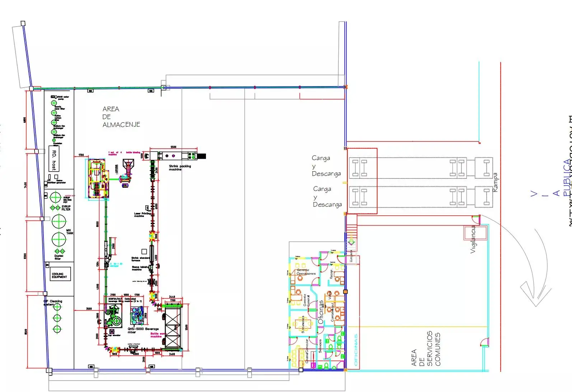
Task: Click the black Oficinas room label
Action: (321, 312)
